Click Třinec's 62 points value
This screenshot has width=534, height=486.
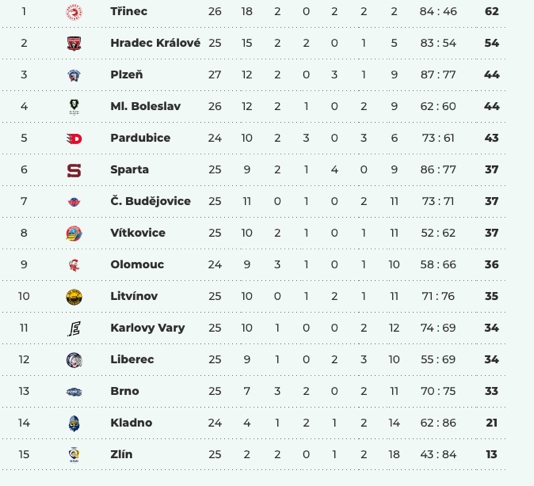[491, 11]
